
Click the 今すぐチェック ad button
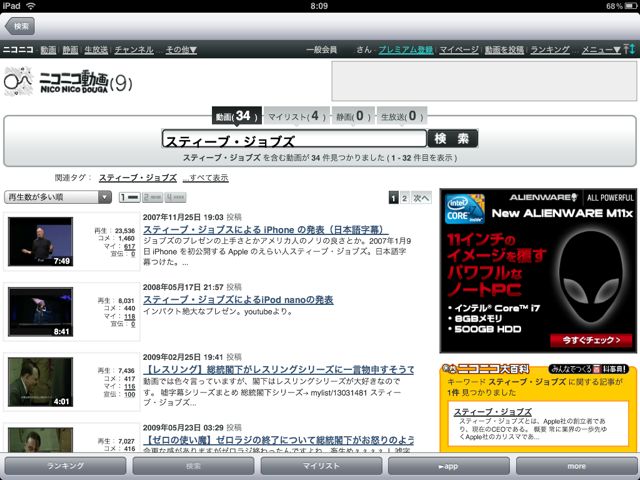click(x=591, y=340)
